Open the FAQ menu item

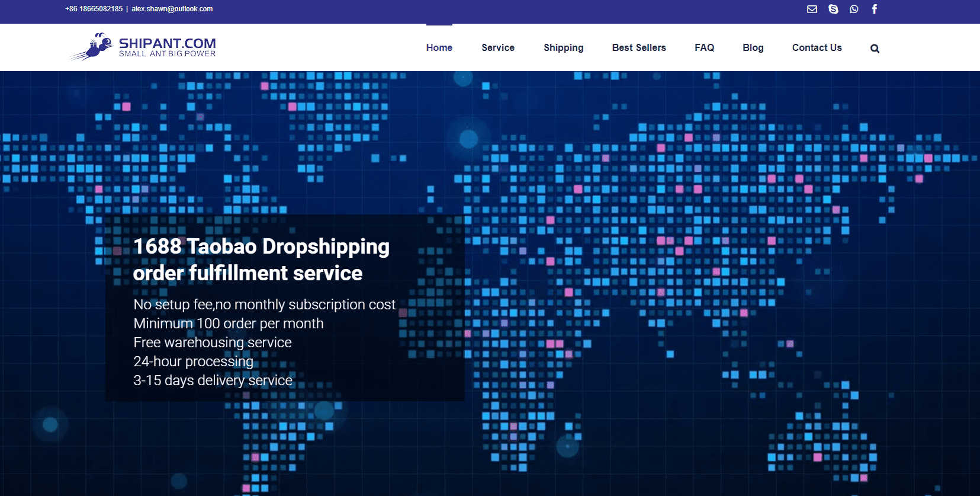click(705, 47)
